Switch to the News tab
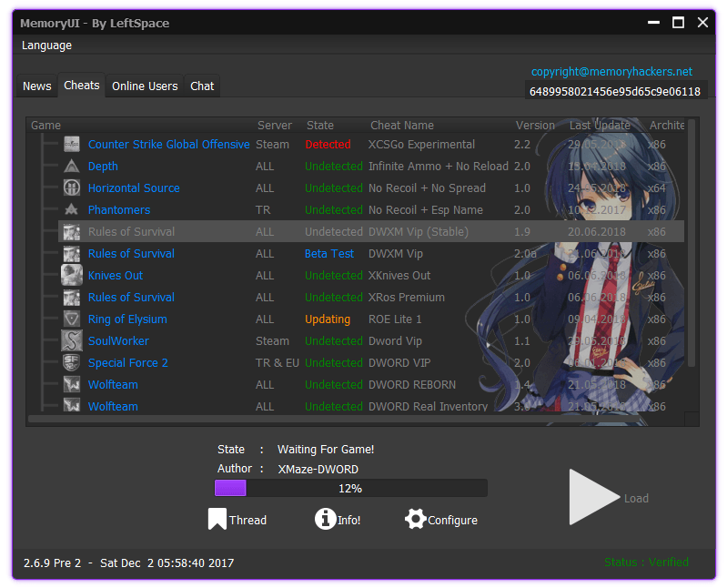727x588 pixels. pyautogui.click(x=37, y=86)
